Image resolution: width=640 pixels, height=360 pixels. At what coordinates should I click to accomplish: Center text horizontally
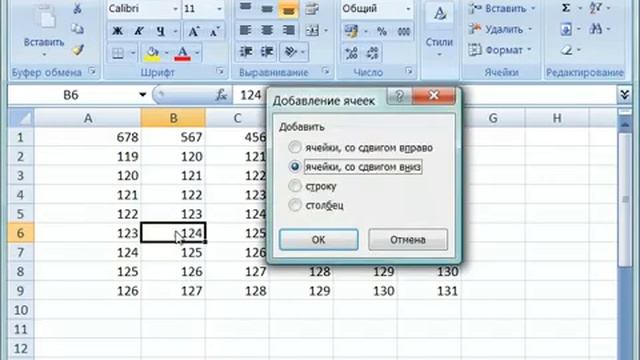coord(267,30)
